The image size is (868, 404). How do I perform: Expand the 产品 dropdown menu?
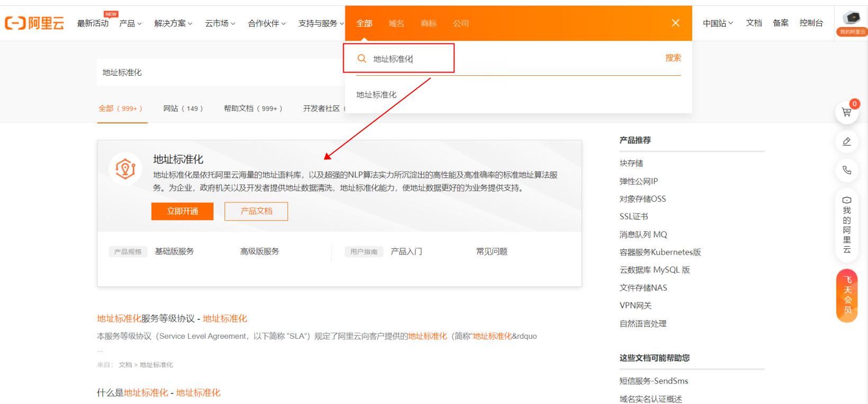coord(130,23)
